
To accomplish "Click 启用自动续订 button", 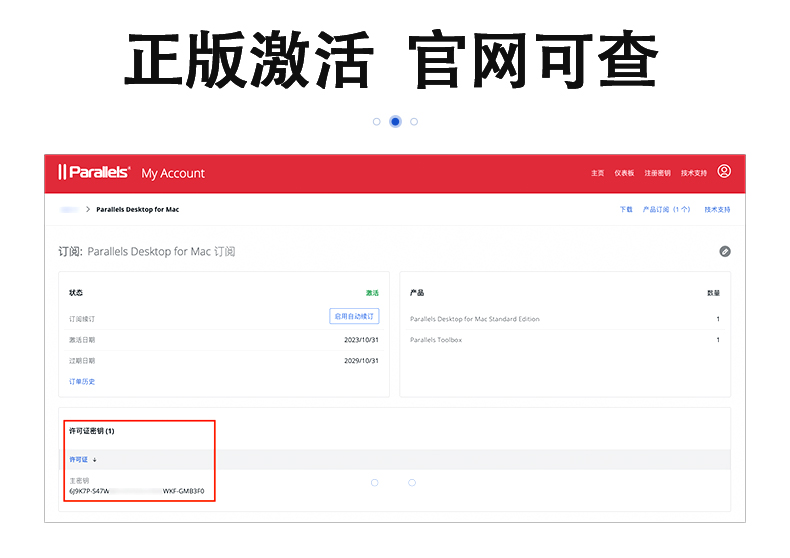I will click(354, 316).
